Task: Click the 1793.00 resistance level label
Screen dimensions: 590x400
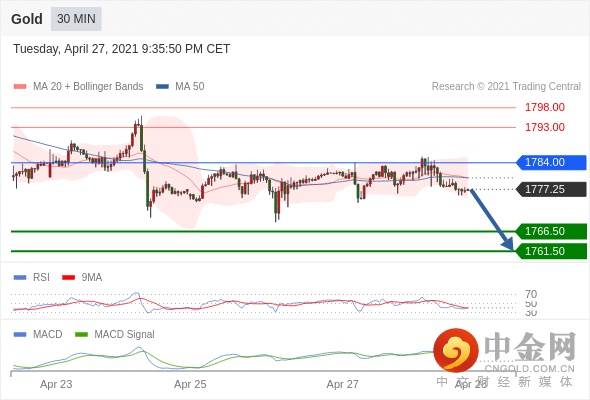Action: coord(545,127)
